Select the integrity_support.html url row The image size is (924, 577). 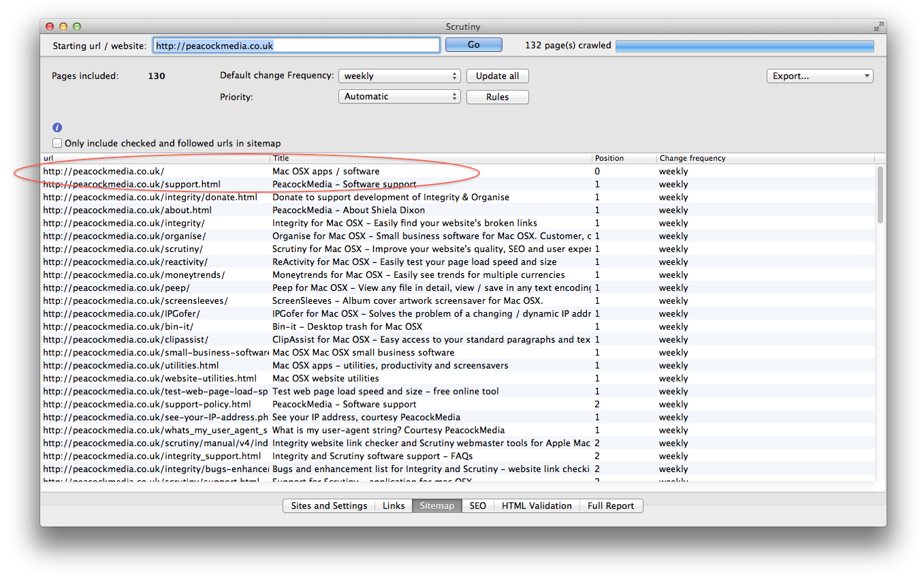pyautogui.click(x=458, y=456)
